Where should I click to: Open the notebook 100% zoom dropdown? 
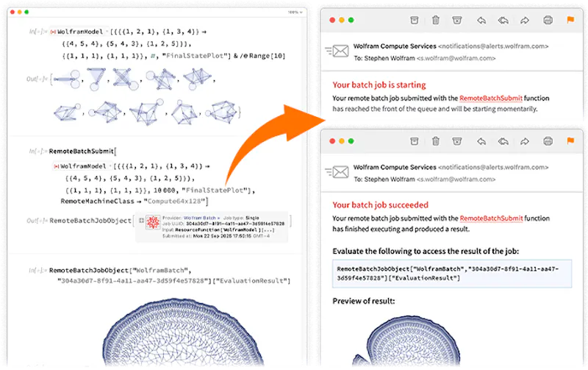click(x=295, y=13)
